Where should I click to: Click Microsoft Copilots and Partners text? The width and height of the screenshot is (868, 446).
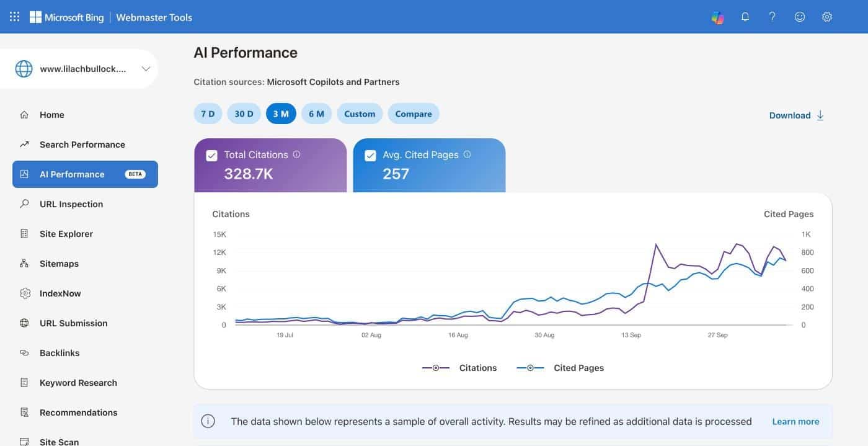[333, 82]
